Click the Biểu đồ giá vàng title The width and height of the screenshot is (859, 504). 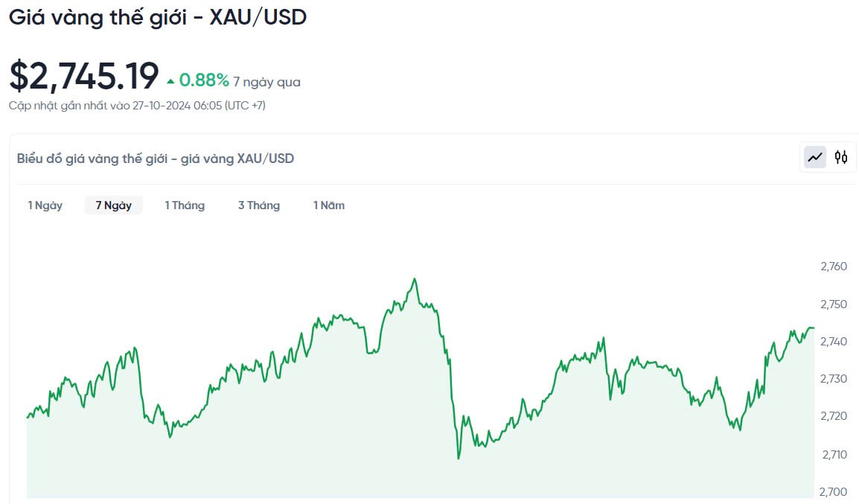[x=156, y=159]
